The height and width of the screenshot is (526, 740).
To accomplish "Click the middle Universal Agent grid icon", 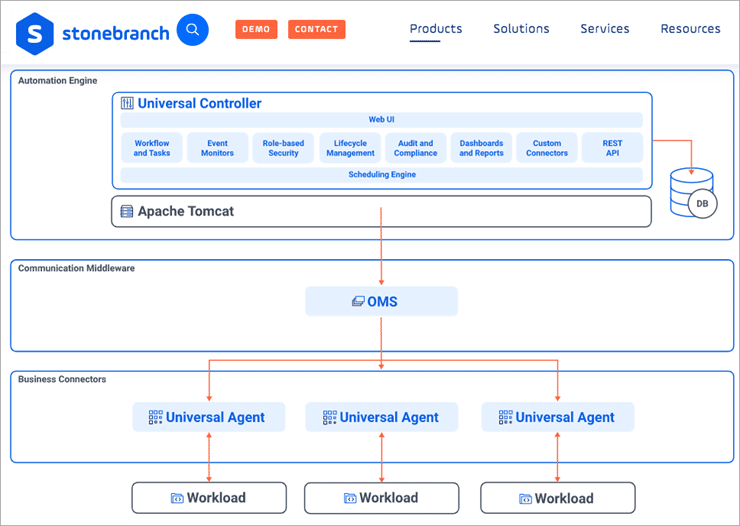I will point(329,417).
